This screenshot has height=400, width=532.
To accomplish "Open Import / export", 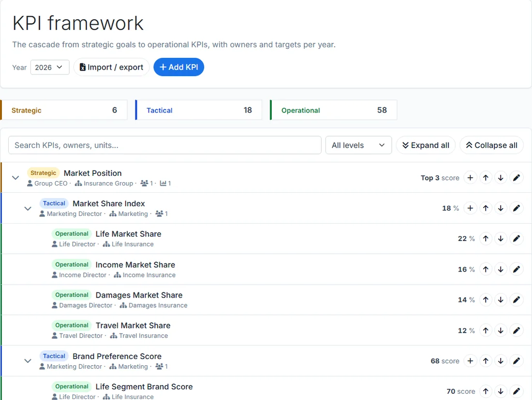I will click(111, 67).
